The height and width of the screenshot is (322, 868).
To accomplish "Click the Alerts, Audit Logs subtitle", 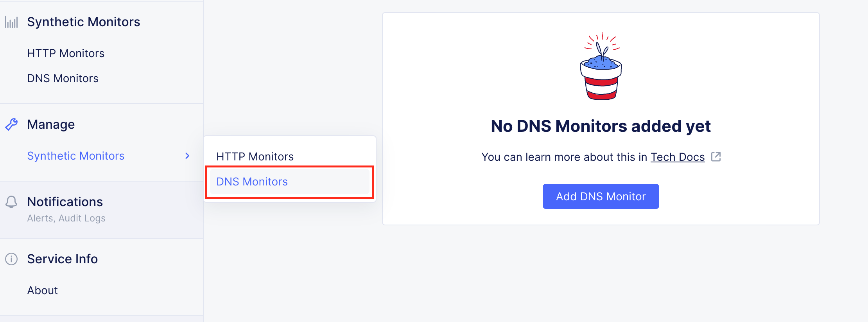I will (x=66, y=218).
